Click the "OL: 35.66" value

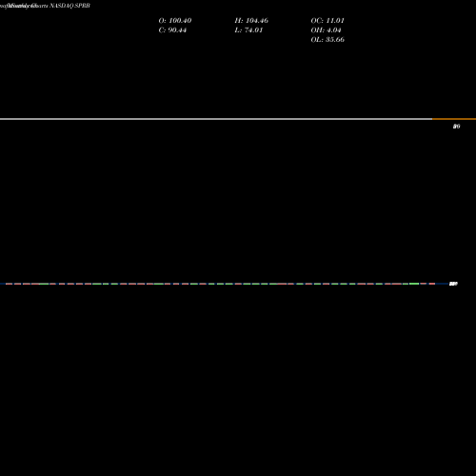(327, 40)
